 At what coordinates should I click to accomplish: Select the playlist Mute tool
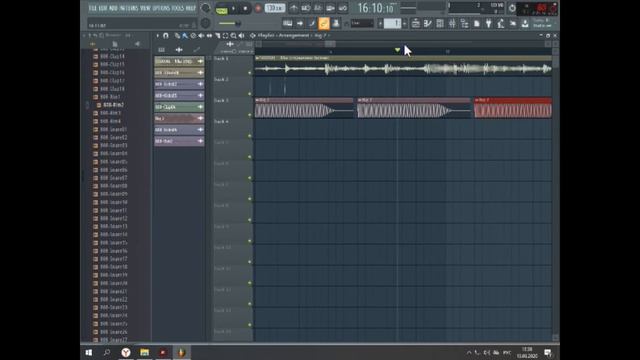(201, 36)
